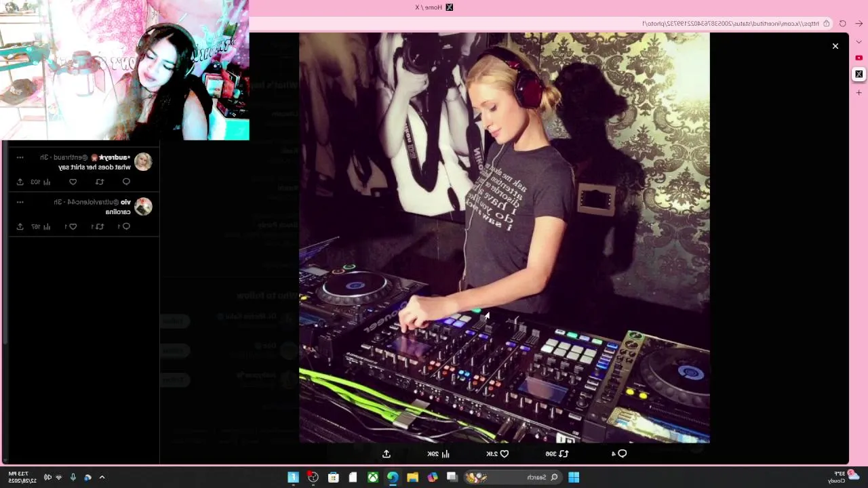This screenshot has width=868, height=488.
Task: View analytics of the main photo post
Action: tap(439, 453)
